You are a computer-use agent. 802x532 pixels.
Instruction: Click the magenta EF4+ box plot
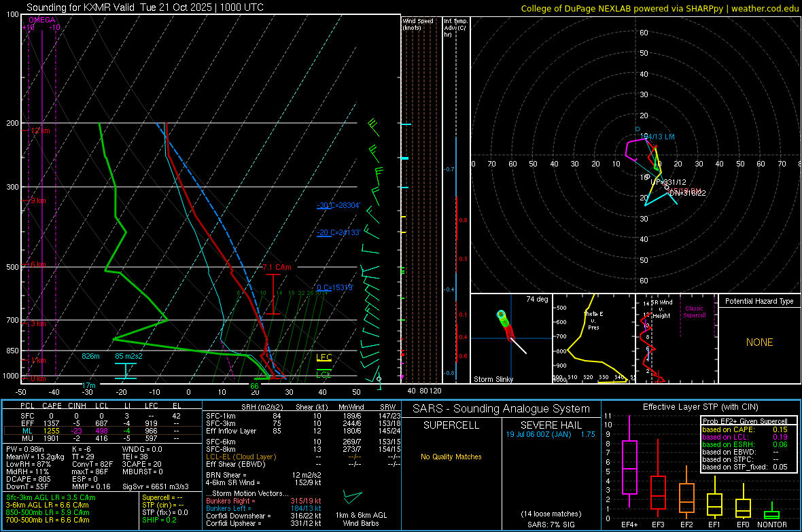tap(629, 463)
